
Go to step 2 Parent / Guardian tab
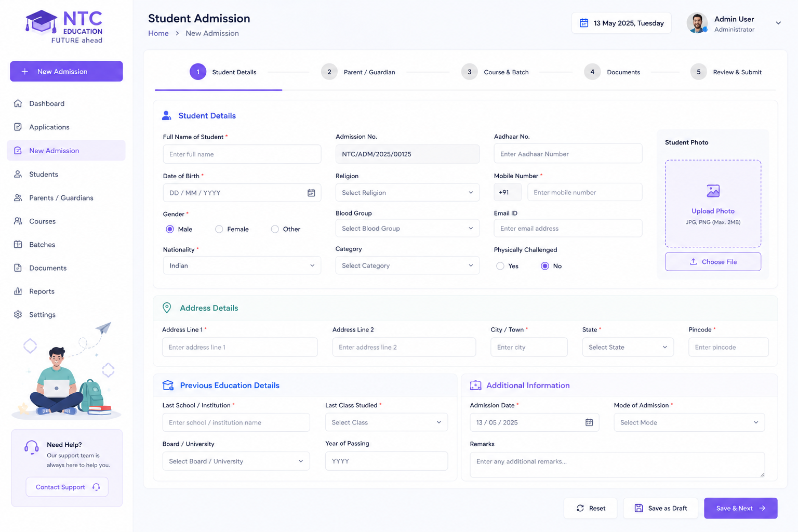point(358,72)
